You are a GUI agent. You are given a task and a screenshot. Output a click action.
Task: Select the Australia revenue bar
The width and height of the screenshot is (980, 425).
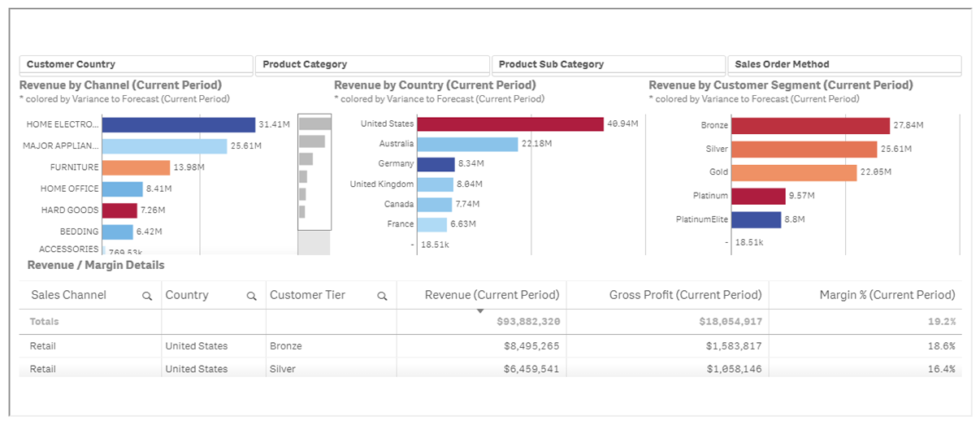click(x=468, y=144)
